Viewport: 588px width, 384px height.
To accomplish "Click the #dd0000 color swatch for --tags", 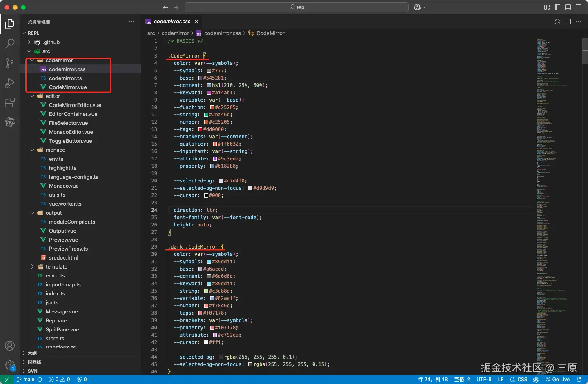I will [x=200, y=129].
